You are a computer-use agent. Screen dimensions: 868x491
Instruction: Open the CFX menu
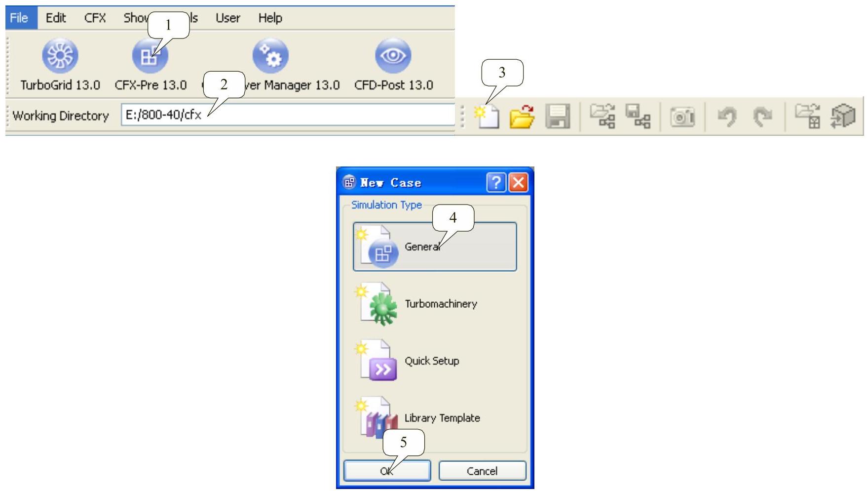pyautogui.click(x=95, y=18)
